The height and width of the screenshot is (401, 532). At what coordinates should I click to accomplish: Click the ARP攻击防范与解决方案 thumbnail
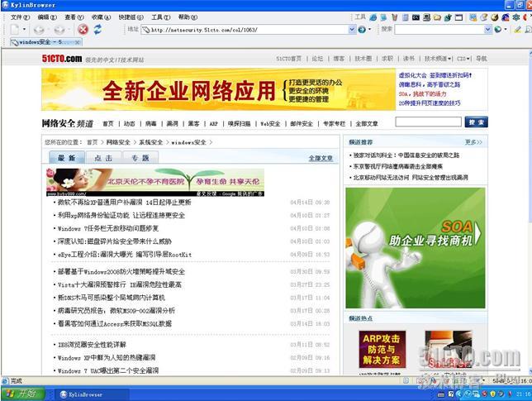click(x=382, y=349)
